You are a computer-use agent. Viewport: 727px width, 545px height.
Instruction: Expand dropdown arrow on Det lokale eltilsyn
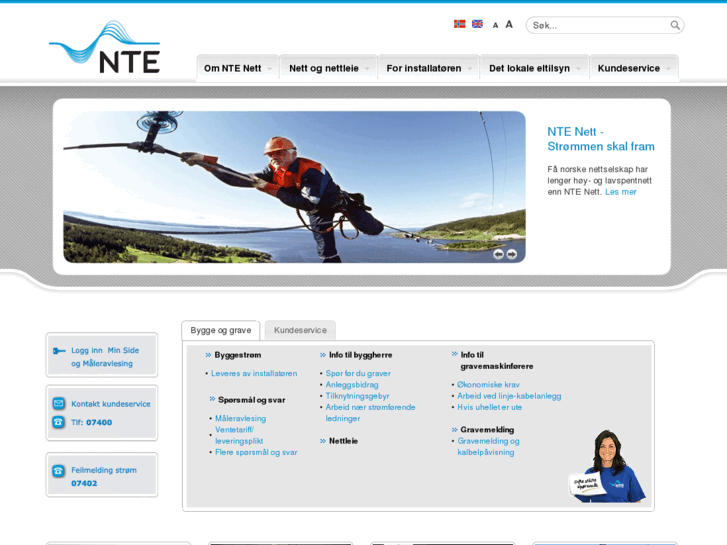coord(578,69)
